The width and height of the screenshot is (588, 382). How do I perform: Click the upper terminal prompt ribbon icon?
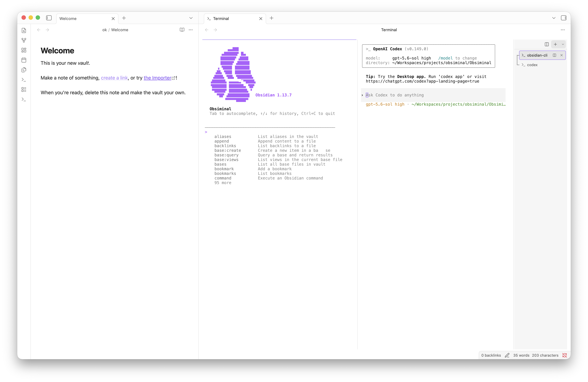click(x=24, y=80)
